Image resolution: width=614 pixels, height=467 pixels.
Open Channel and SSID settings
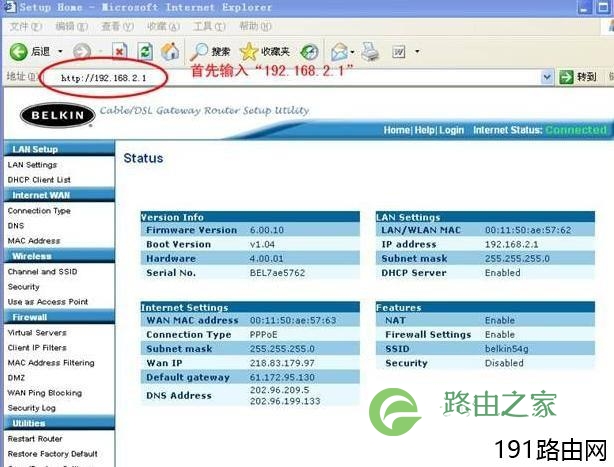coord(42,272)
